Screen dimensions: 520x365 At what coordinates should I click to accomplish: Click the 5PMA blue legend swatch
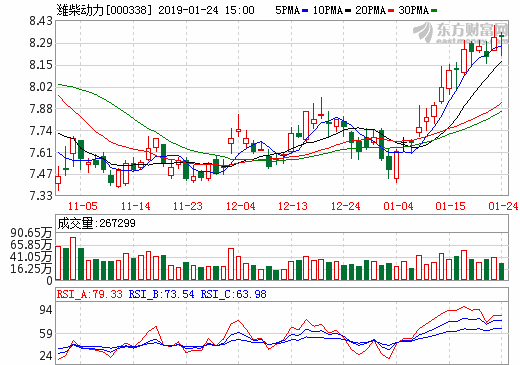[305, 10]
